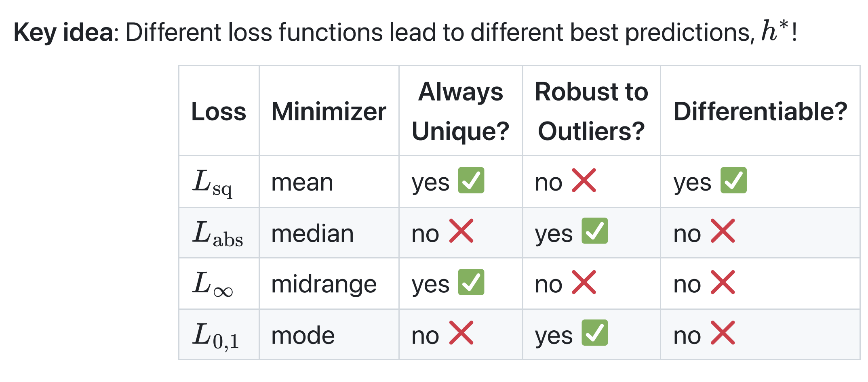The image size is (868, 382).
Task: Click the red X for mode's uniqueness
Action: coord(461,333)
